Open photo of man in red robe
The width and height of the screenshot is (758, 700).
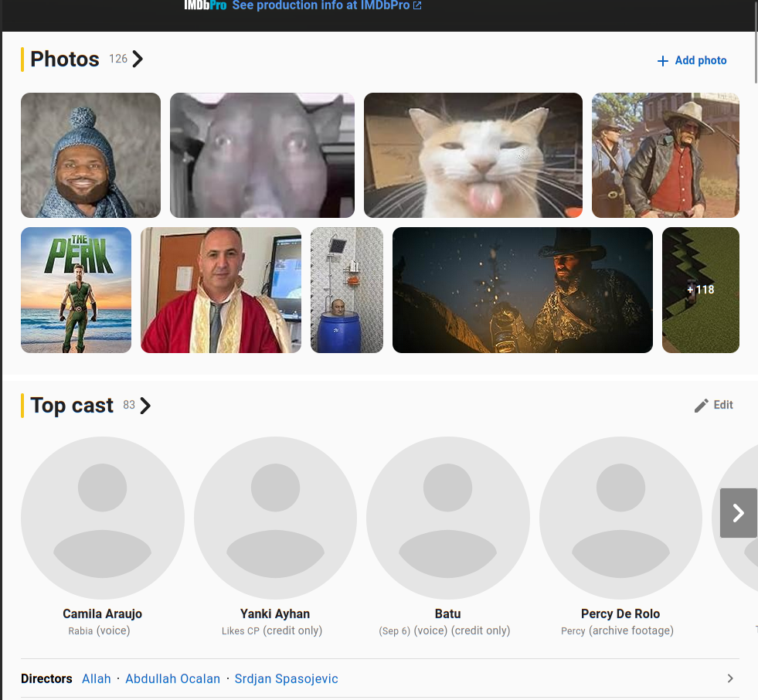point(221,290)
